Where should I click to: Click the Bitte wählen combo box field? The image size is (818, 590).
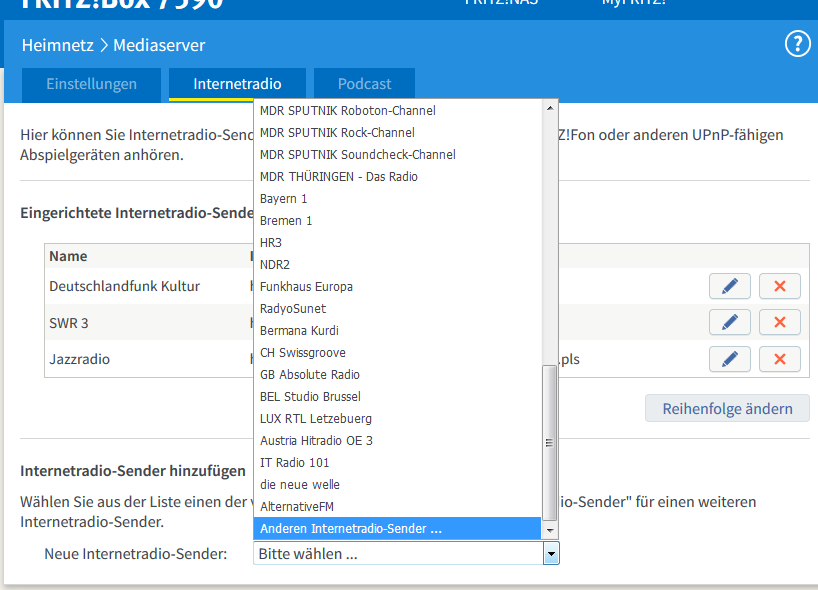pos(406,553)
